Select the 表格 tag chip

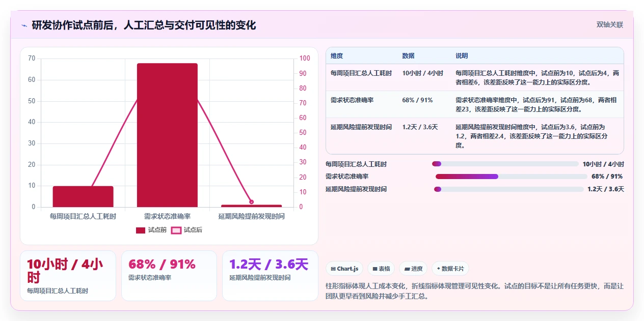point(381,269)
